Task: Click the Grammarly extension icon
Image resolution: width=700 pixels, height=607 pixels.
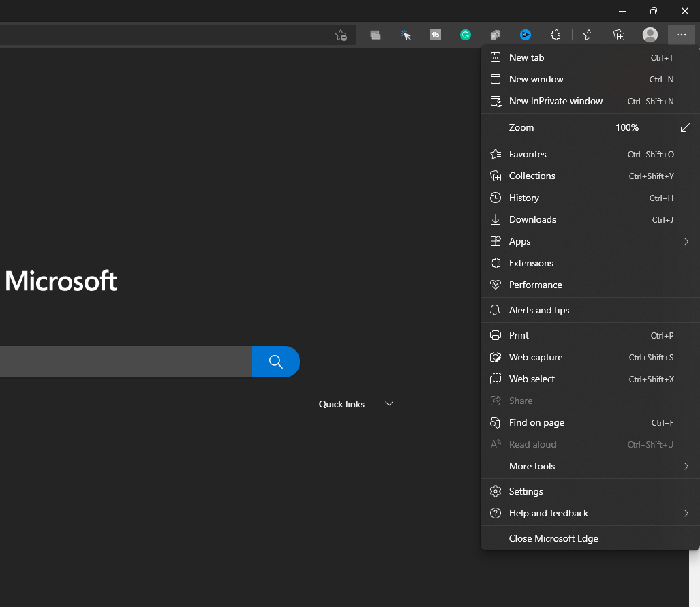Action: pos(465,35)
